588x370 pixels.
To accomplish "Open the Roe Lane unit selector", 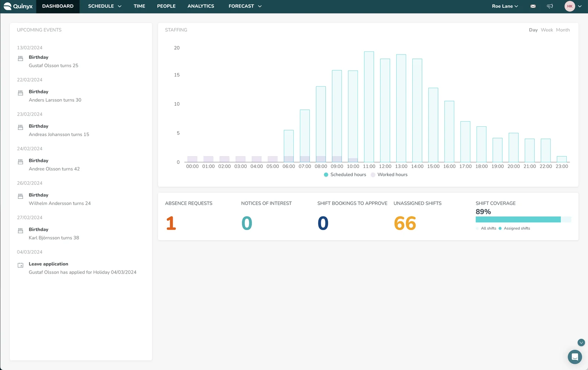I will (x=505, y=6).
